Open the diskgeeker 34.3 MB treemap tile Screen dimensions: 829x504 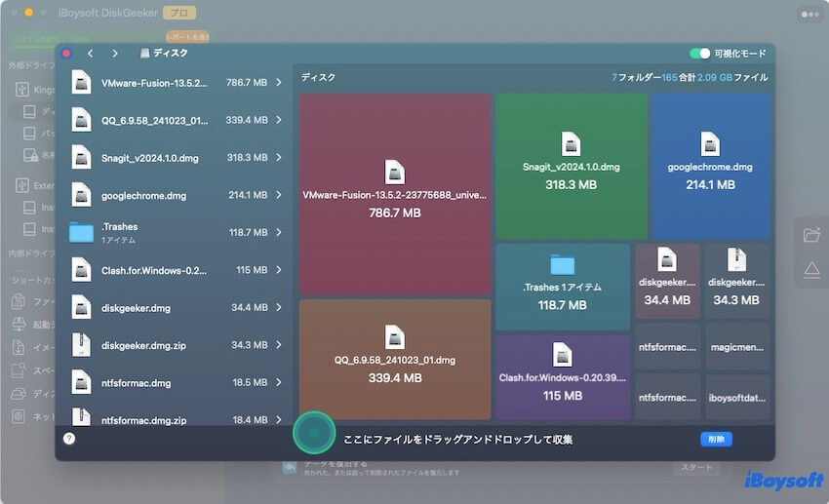(x=737, y=281)
